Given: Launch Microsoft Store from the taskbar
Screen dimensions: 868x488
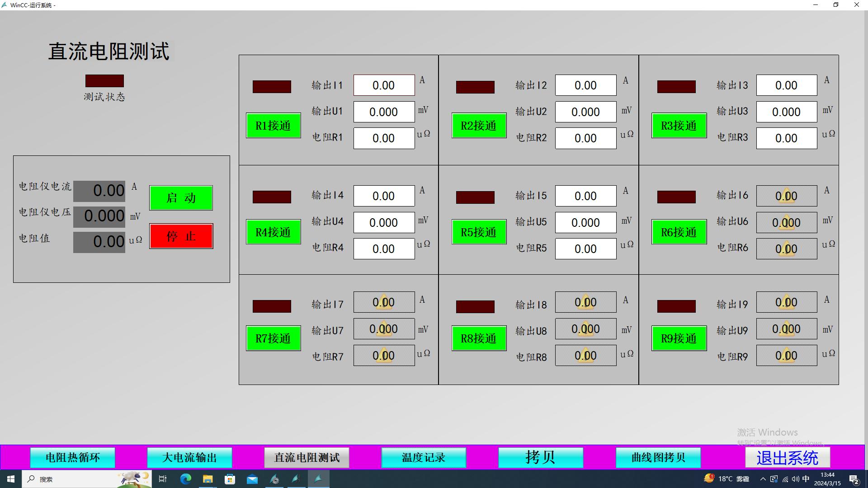Looking at the screenshot, I should (x=230, y=479).
